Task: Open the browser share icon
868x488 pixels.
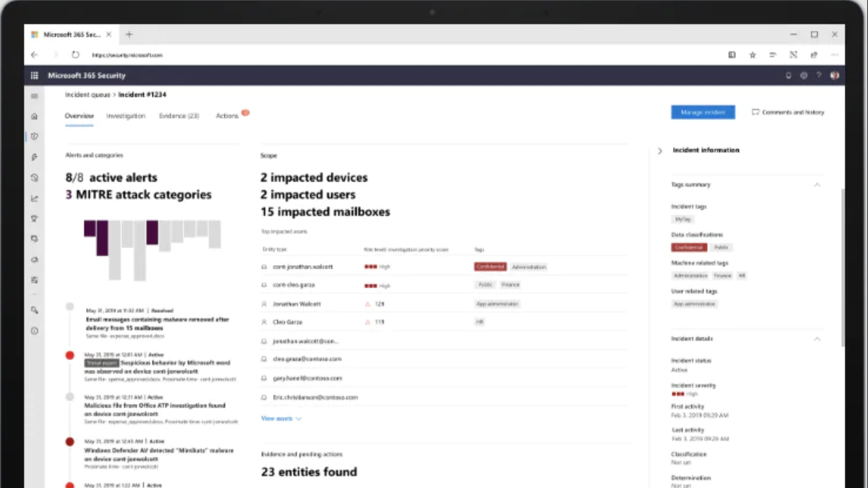Action: 814,55
